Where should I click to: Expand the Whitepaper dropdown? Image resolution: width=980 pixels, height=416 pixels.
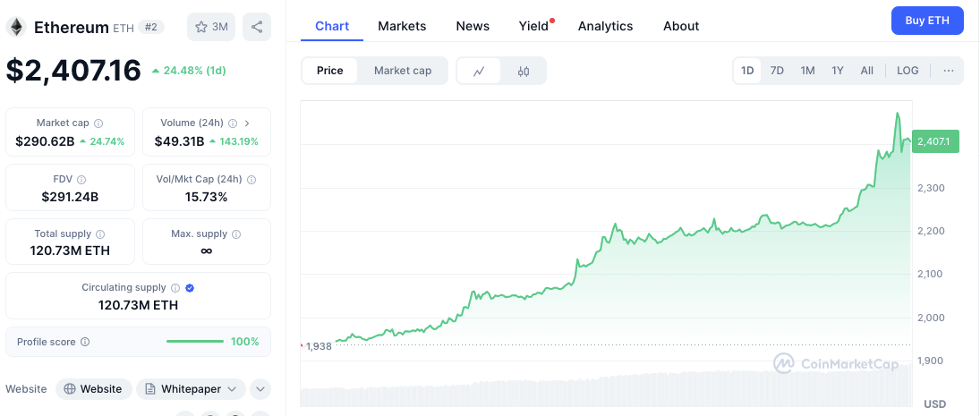[x=191, y=389]
